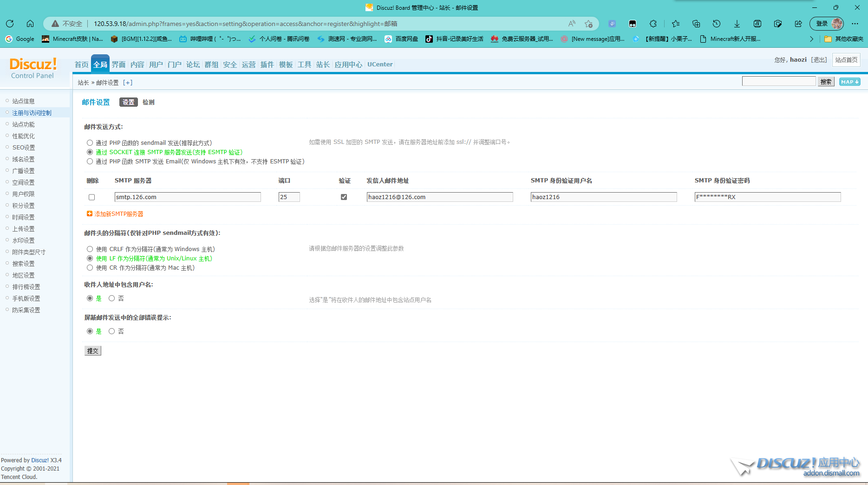Screen dimensions: 868x485
Task: Open the downloads arrow icon
Action: pos(737,24)
